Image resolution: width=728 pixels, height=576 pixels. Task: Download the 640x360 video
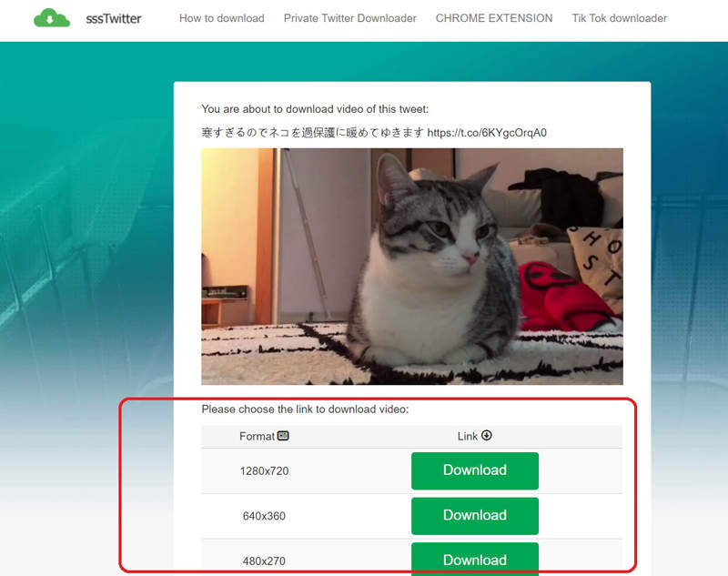[x=475, y=516]
